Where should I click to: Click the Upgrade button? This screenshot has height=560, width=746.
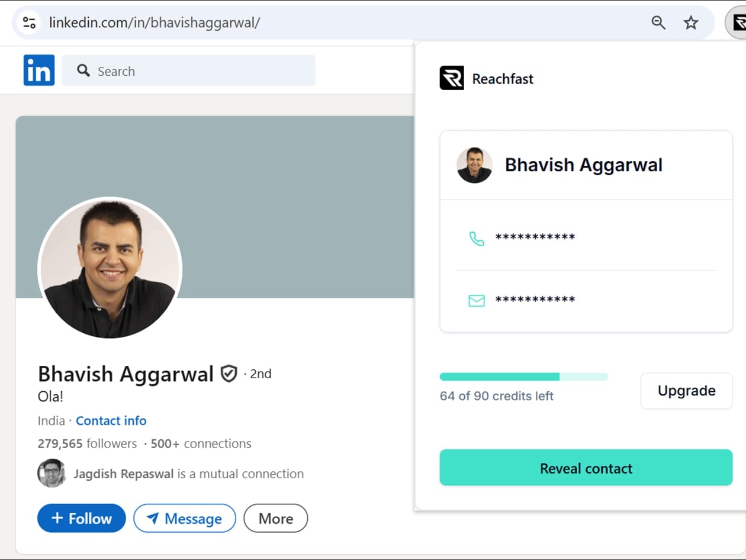pos(686,391)
